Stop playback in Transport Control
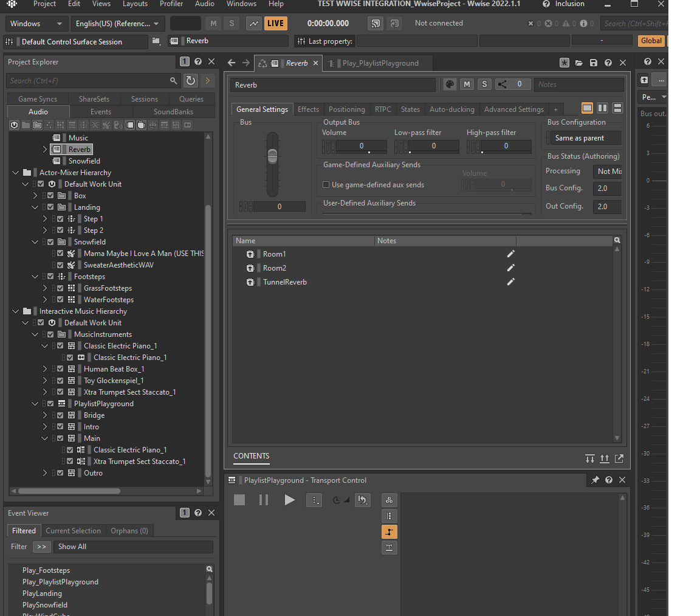This screenshot has height=616, width=700. [x=239, y=500]
